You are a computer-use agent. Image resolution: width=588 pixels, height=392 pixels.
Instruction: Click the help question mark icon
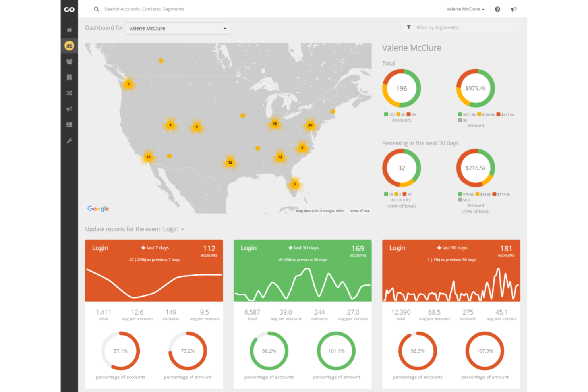click(x=497, y=9)
